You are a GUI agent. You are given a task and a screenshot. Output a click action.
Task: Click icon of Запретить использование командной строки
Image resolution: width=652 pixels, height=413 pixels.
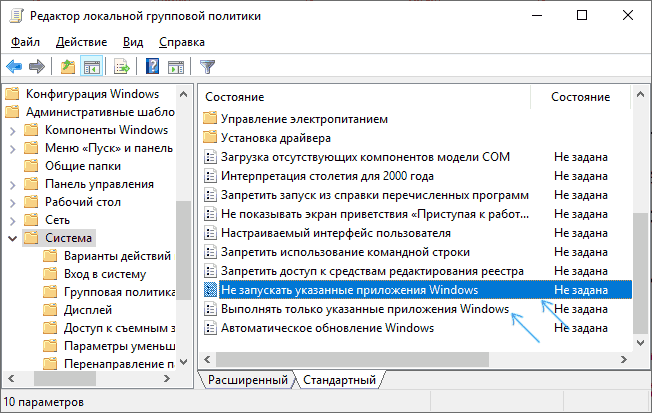pos(210,252)
